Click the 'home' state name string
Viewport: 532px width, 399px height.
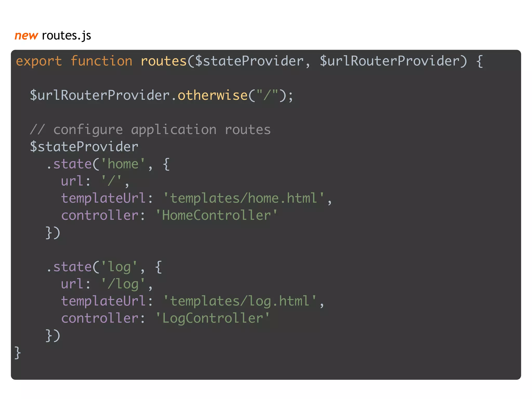point(123,164)
